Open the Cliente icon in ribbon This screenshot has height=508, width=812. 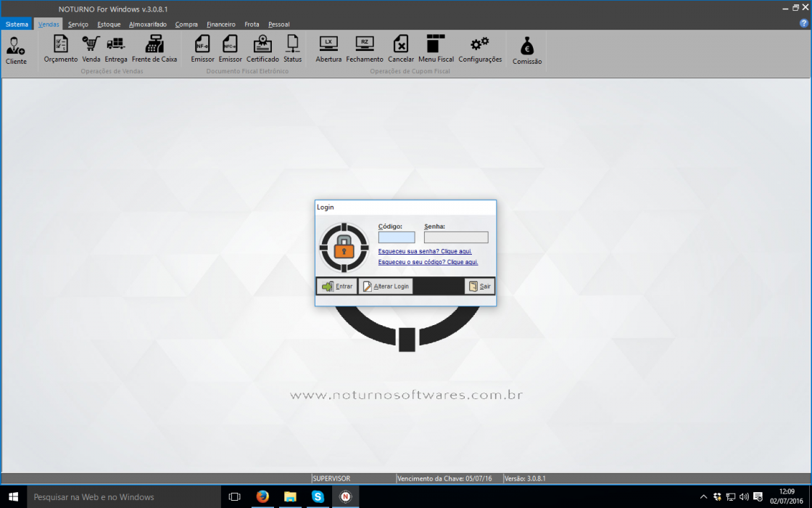(16, 50)
